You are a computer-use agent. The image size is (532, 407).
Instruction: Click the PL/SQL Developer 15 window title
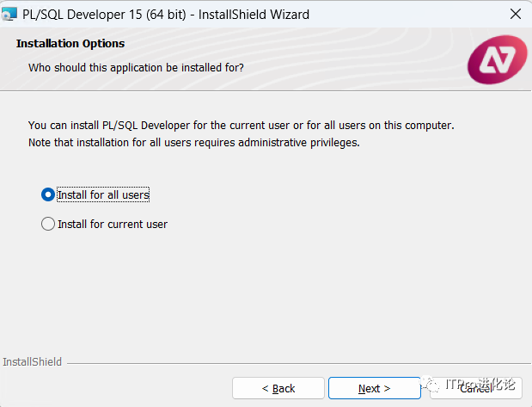click(166, 15)
